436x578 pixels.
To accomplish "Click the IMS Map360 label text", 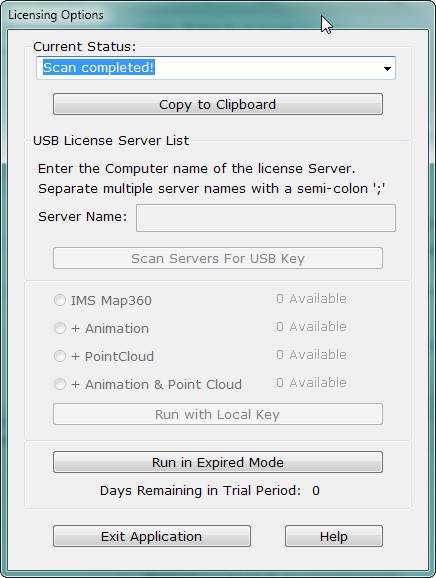I will click(111, 300).
